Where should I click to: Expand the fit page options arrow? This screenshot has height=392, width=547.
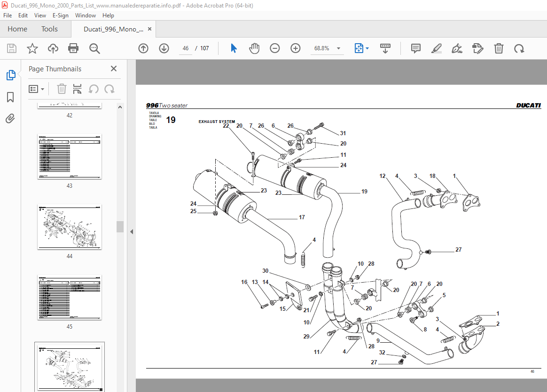tap(367, 48)
